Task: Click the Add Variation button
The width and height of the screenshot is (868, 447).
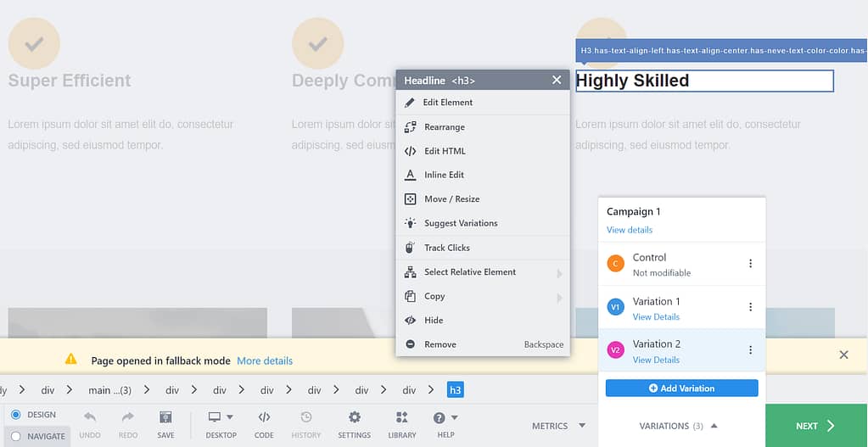Action: click(x=681, y=388)
